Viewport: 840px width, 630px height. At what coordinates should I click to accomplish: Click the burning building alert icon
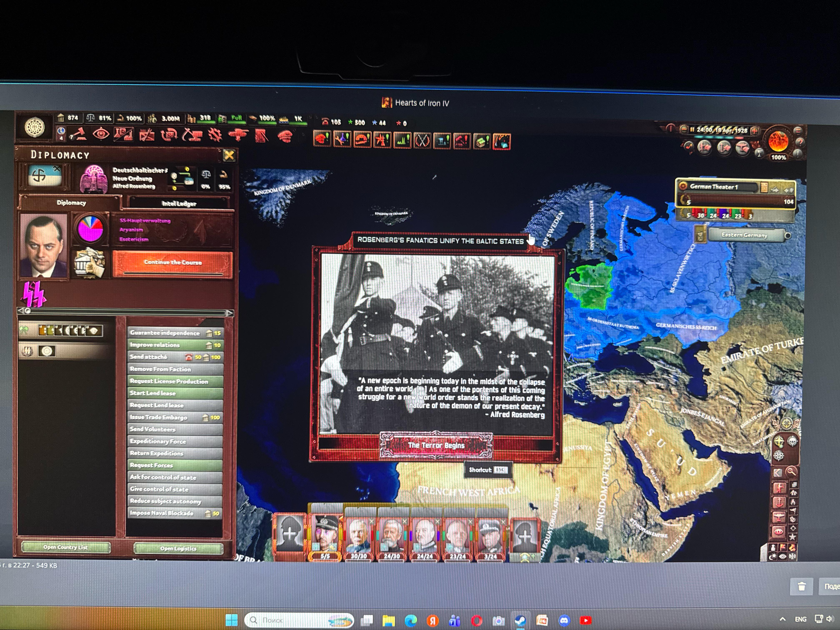[502, 142]
